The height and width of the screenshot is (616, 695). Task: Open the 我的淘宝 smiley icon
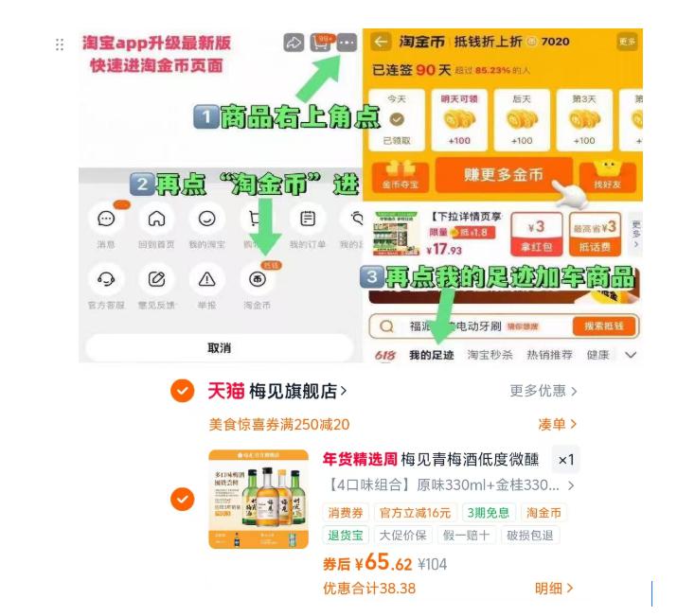point(206,219)
